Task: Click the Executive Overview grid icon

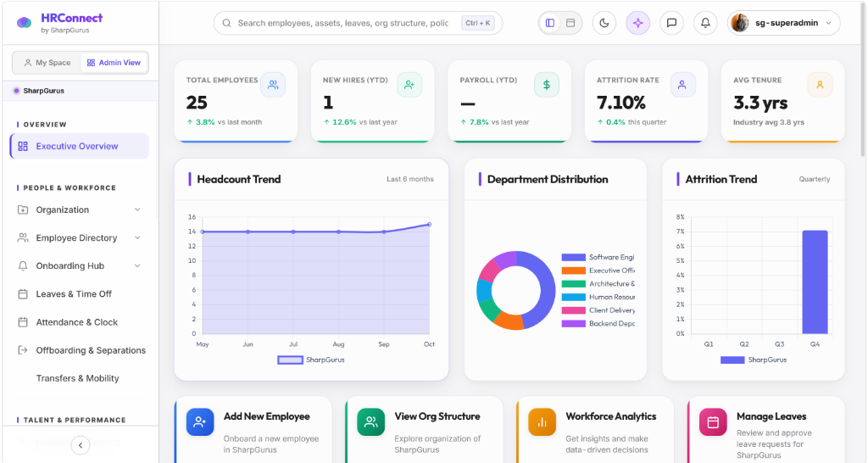Action: [x=23, y=146]
